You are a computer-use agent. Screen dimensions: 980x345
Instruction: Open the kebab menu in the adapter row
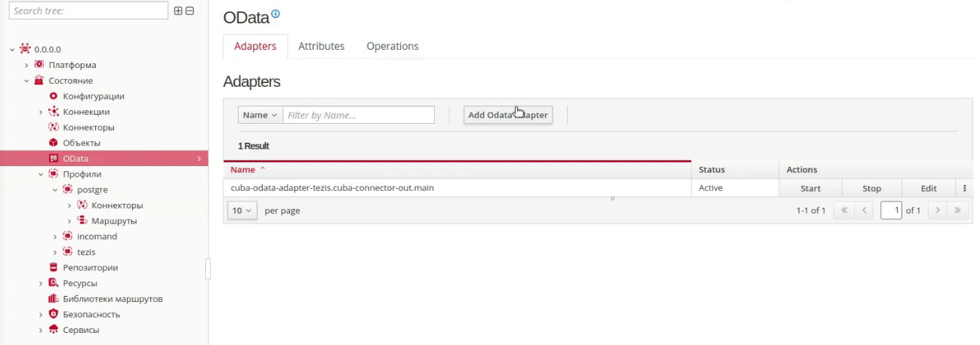coord(964,188)
